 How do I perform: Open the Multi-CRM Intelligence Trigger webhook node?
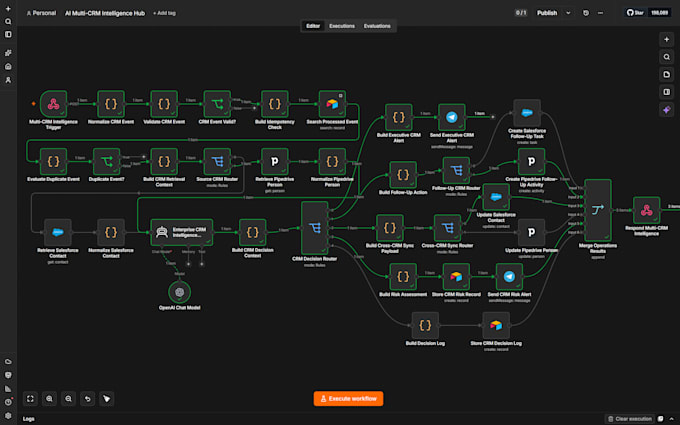53,104
